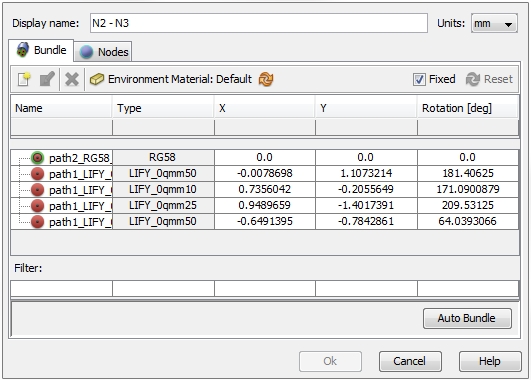Viewport: 531px width, 380px height.
Task: Select the X value 0.9489659 cell
Action: [x=264, y=205]
